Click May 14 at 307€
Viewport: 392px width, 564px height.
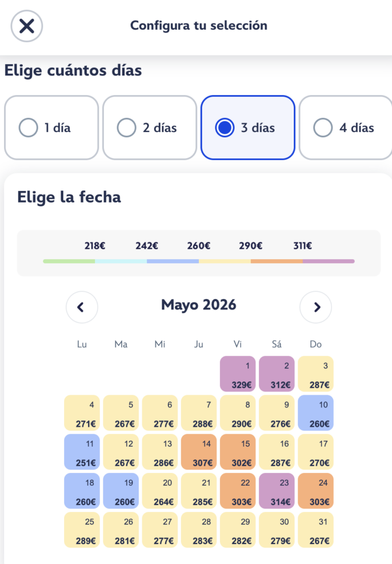[199, 452]
